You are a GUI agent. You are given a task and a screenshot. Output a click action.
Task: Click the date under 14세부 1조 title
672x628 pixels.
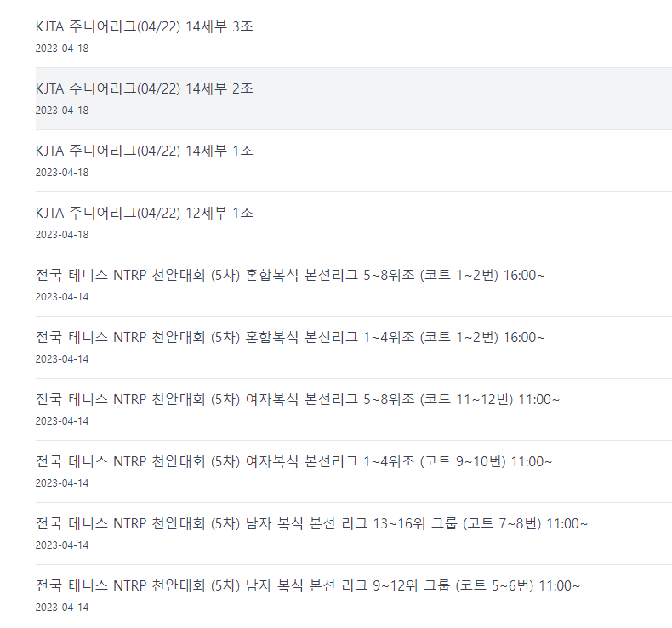pos(62,173)
